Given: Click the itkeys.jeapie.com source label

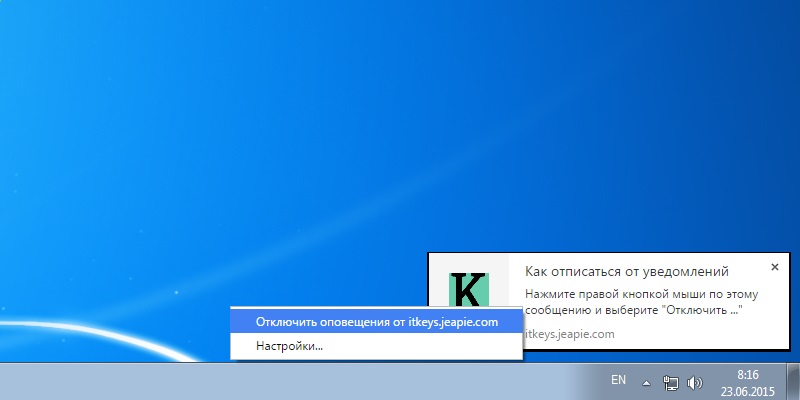Looking at the screenshot, I should 570,334.
